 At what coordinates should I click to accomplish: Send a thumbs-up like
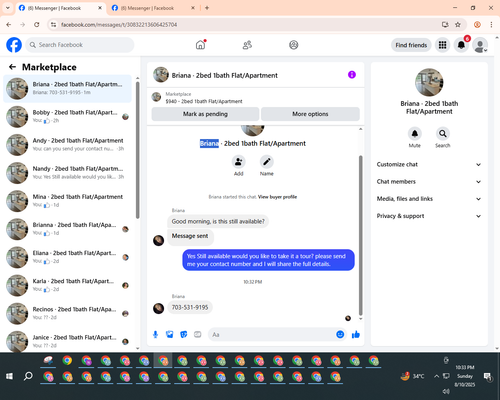pyautogui.click(x=356, y=334)
